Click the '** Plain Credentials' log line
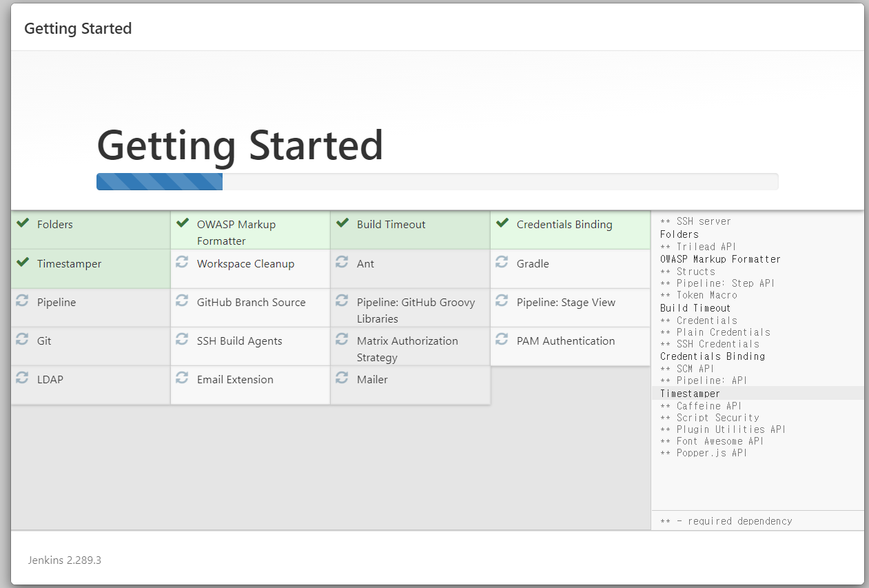869x588 pixels. (x=715, y=332)
